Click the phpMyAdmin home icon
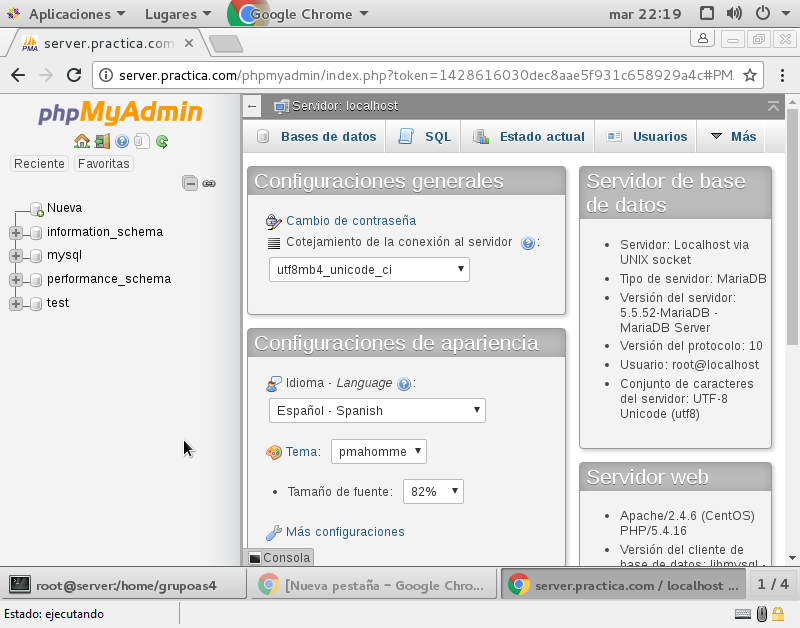800x628 pixels. click(82, 141)
